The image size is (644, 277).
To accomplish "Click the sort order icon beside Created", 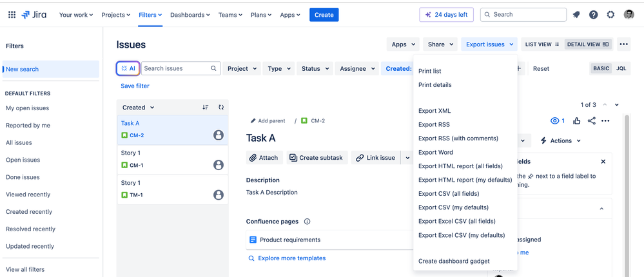I will [206, 108].
